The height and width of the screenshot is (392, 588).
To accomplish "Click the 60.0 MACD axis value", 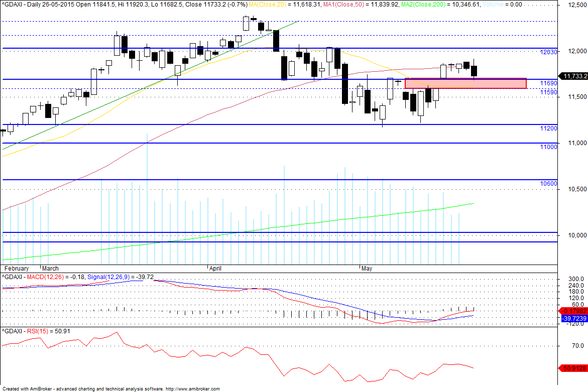I will tap(578, 304).
